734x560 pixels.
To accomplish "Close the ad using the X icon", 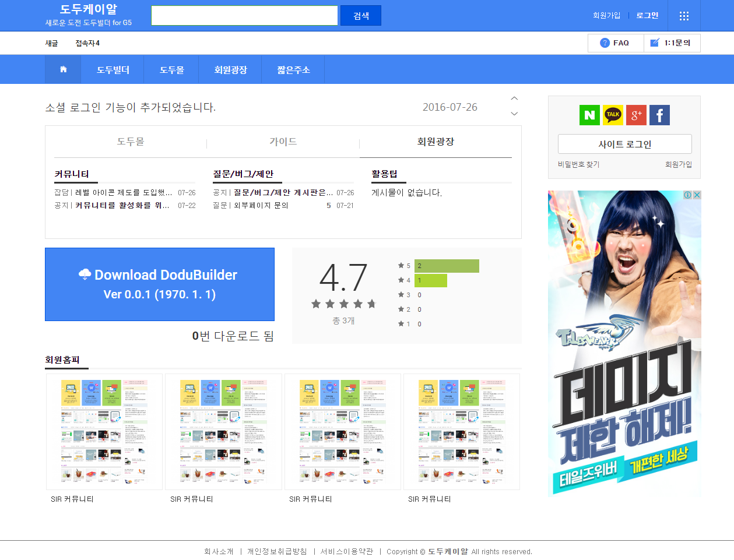I will point(696,195).
